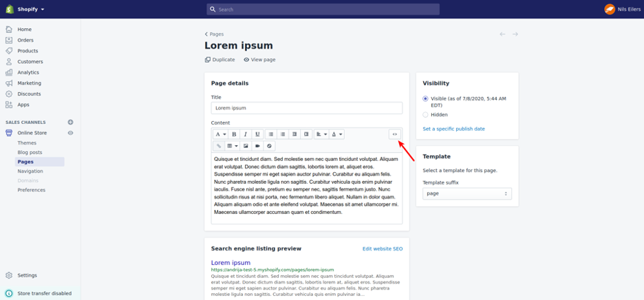Click the page Title input field
This screenshot has width=644, height=300.
click(306, 108)
